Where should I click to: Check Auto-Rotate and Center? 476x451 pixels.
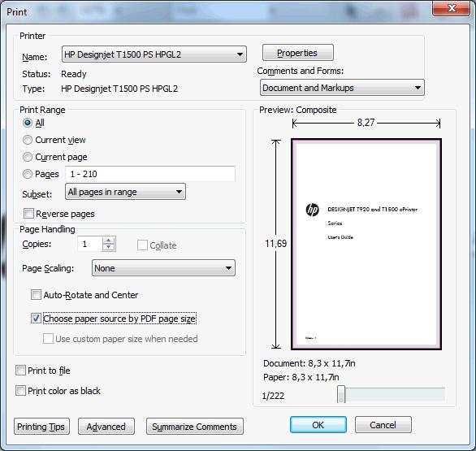(36, 294)
